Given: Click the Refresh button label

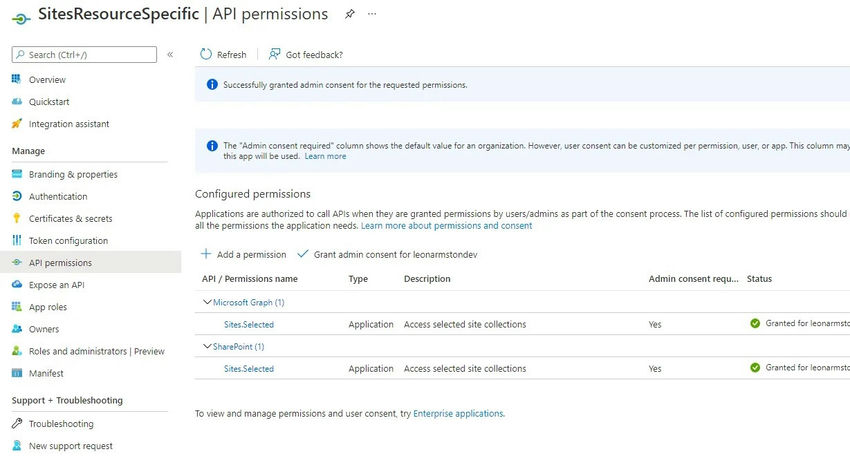Looking at the screenshot, I should (x=231, y=55).
